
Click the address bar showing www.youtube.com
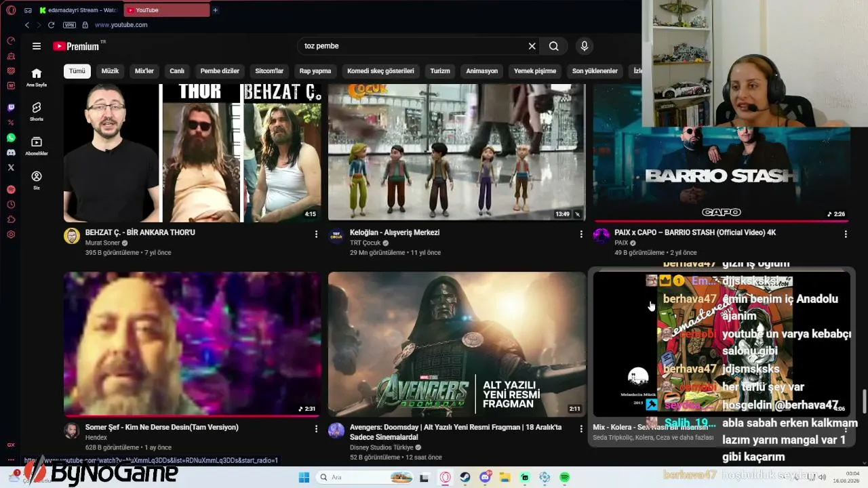(x=121, y=25)
